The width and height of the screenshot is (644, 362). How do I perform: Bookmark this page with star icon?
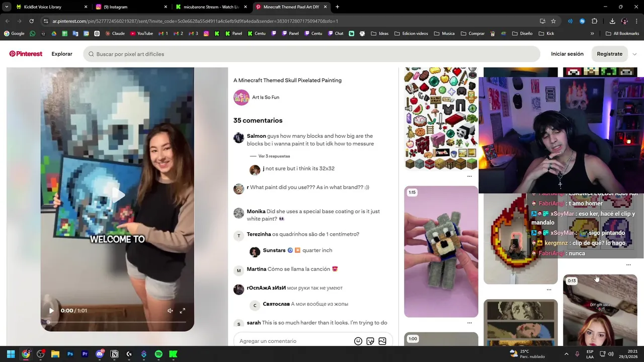553,21
